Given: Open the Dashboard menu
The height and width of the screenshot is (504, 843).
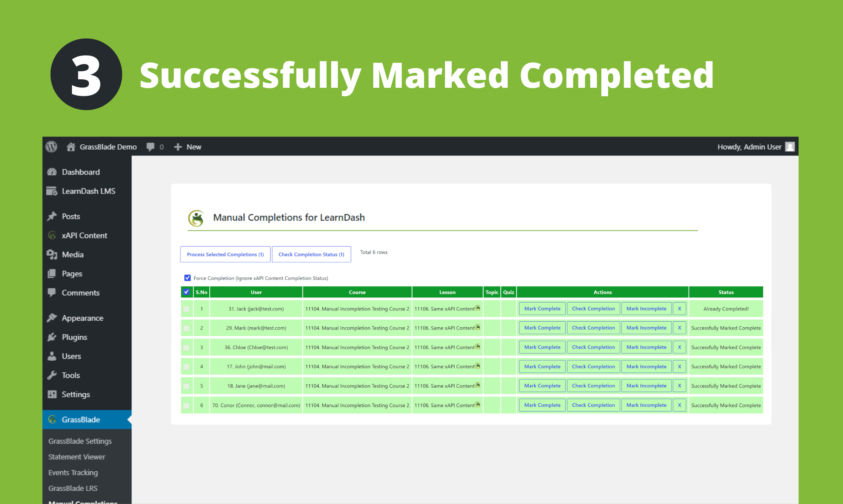Looking at the screenshot, I should 87,172.
